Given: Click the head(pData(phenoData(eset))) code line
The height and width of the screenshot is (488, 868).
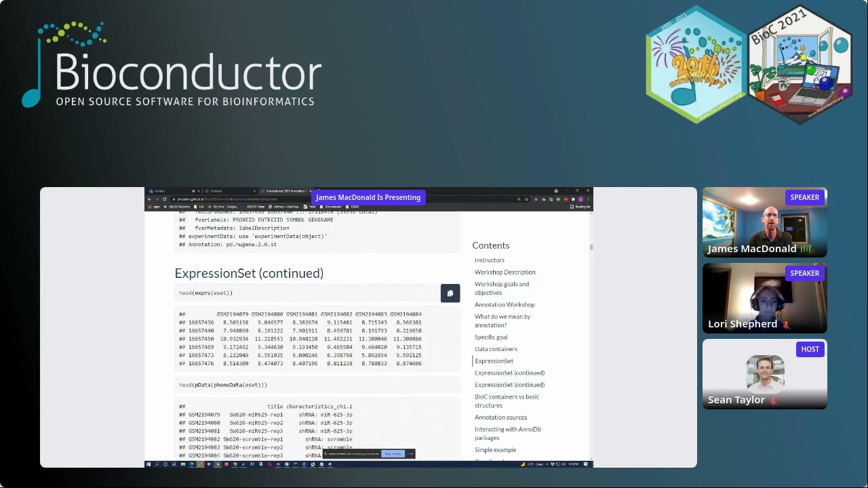Looking at the screenshot, I should 223,385.
